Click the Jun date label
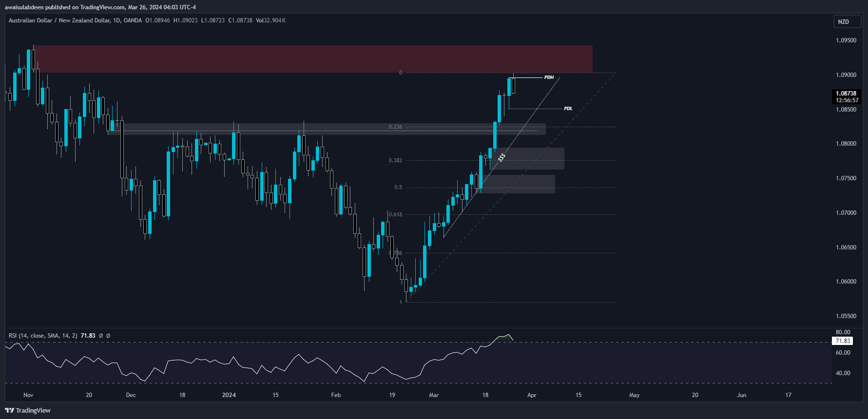The width and height of the screenshot is (868, 419). pos(741,395)
